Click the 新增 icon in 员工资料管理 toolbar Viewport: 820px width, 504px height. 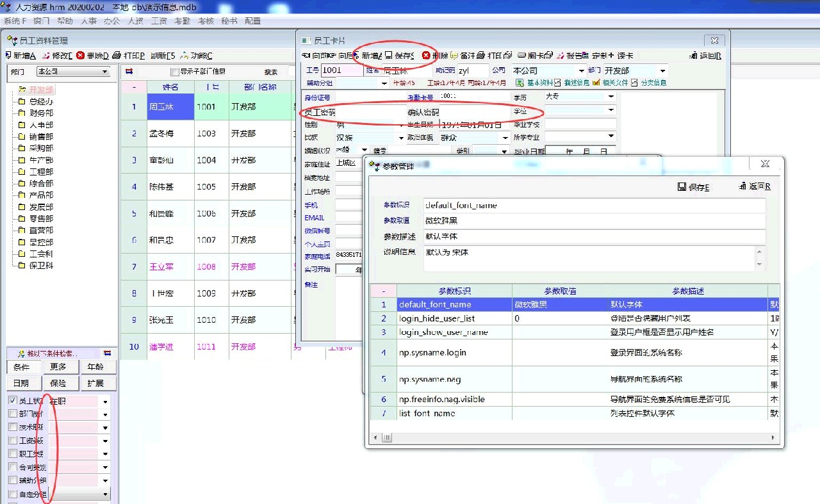(x=8, y=56)
